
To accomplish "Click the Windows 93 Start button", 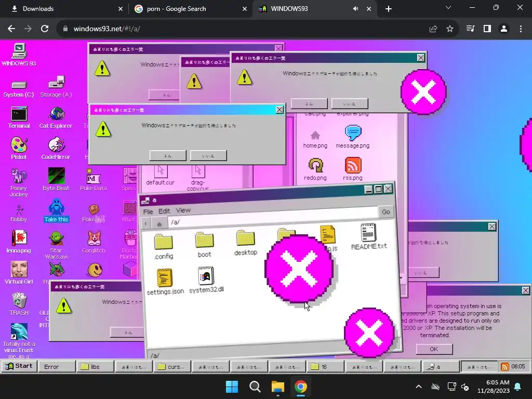I will click(x=19, y=366).
